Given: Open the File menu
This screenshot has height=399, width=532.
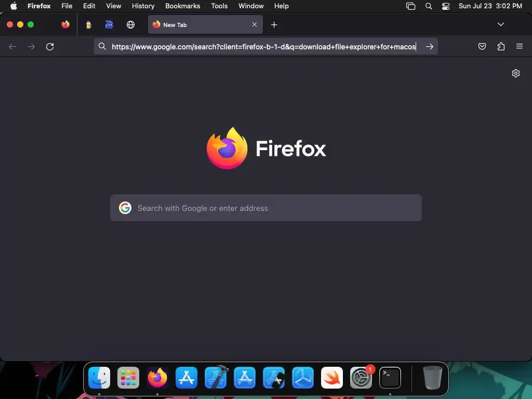Looking at the screenshot, I should pos(67,6).
